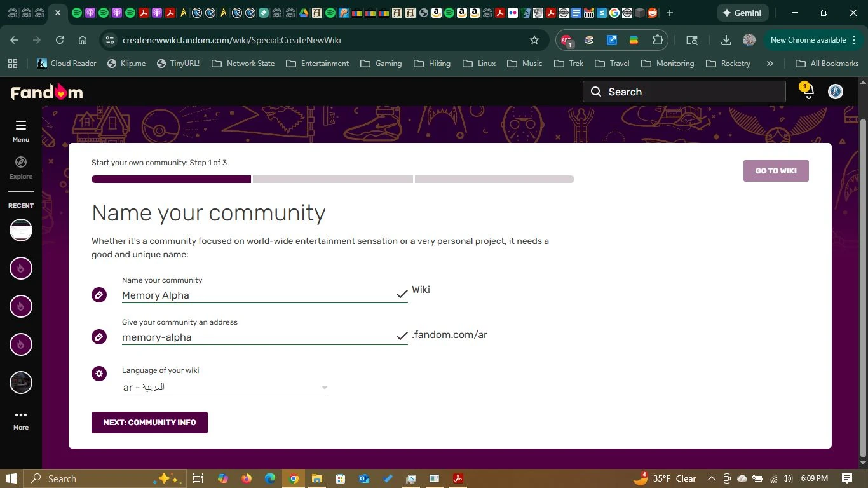Open Task View on the taskbar
Screen dimensions: 868x488
[198, 478]
